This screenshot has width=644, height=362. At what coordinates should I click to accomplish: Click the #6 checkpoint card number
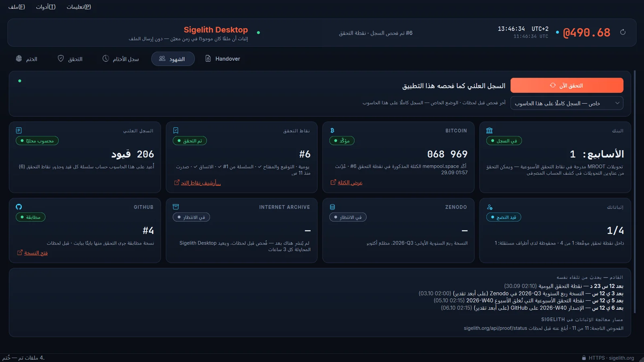click(x=305, y=154)
